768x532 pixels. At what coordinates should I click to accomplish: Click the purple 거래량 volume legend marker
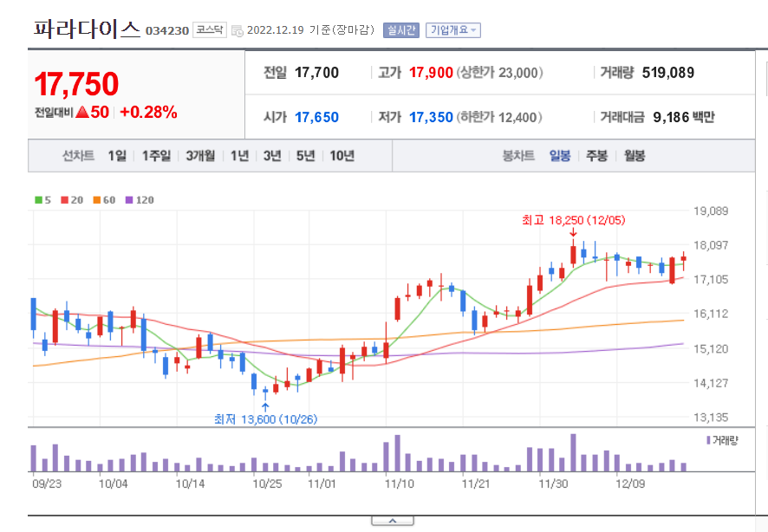pos(708,440)
